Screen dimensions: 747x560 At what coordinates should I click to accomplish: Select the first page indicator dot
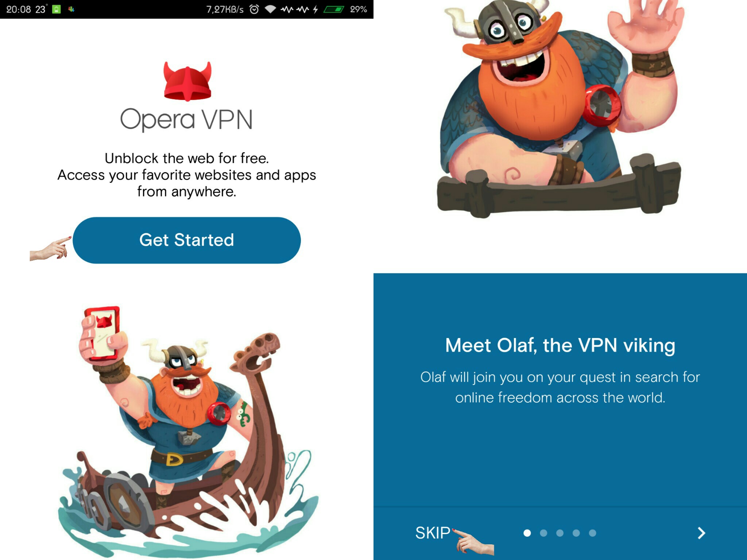pyautogui.click(x=527, y=533)
